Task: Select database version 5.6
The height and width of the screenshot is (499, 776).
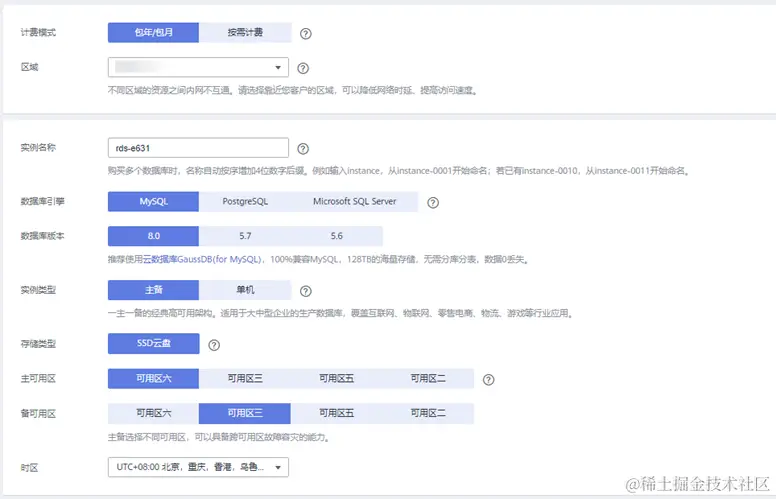Action: (337, 236)
